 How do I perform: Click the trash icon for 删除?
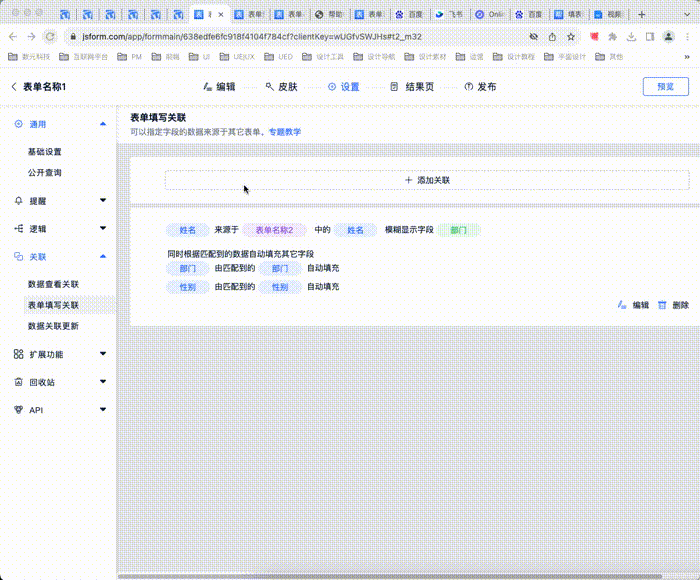pos(662,305)
